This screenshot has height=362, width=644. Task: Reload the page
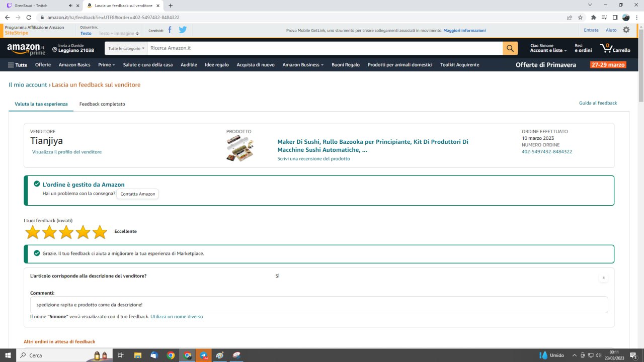tap(29, 17)
